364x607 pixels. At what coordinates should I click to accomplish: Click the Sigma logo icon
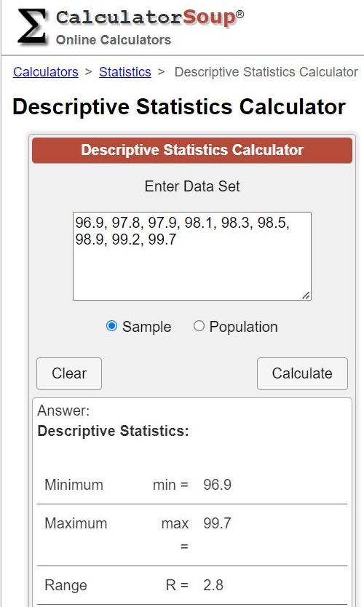coord(32,26)
